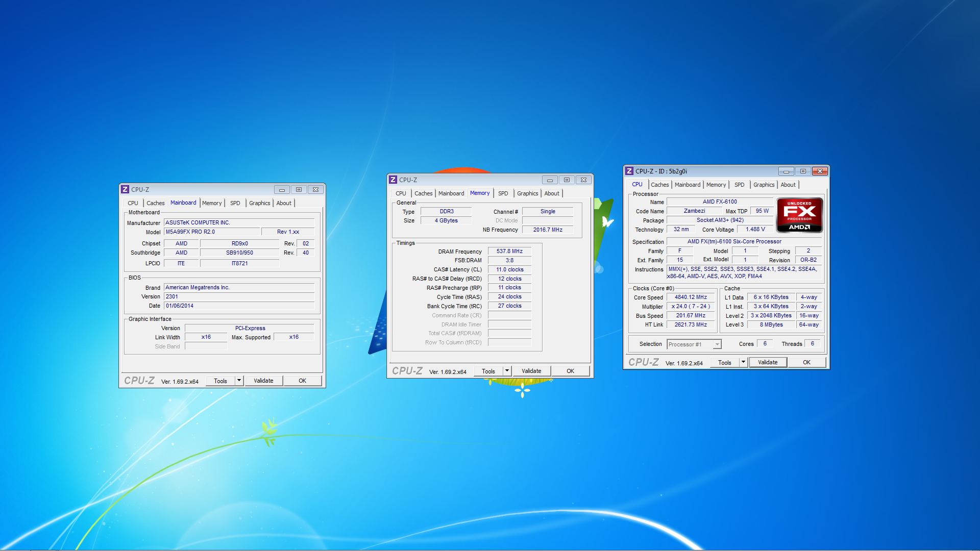The image size is (980, 551).
Task: Click OK button in Memory window
Action: tap(570, 371)
